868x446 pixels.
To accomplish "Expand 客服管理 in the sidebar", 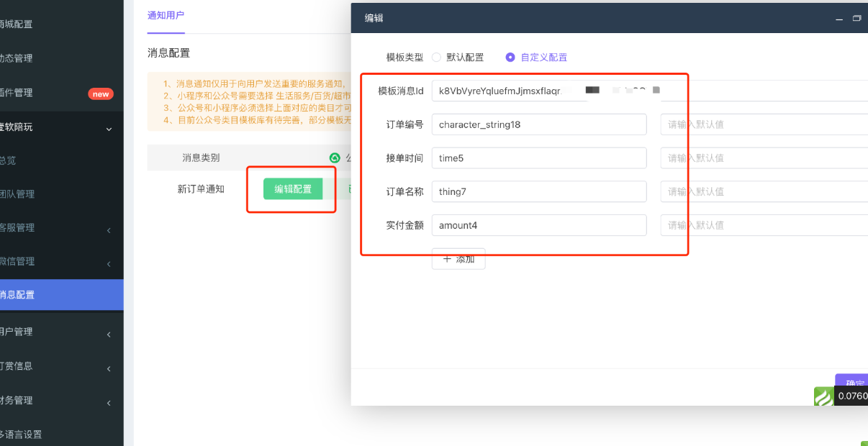I will coord(61,228).
